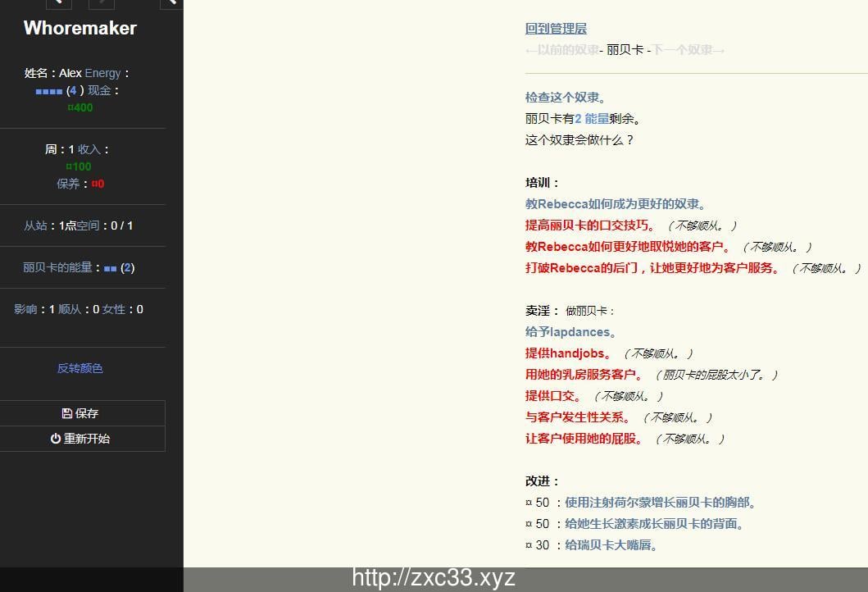Screen dimensions: 868x592
Task: Open the 回到管理层 link
Action: click(x=555, y=28)
